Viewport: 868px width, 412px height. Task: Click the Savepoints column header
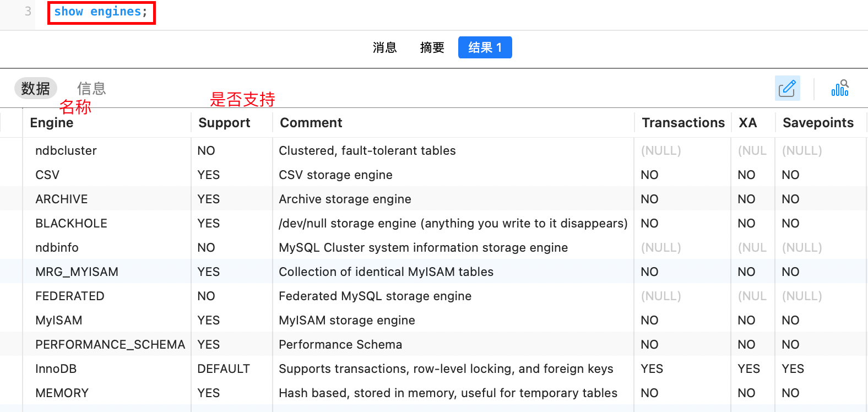tap(818, 123)
